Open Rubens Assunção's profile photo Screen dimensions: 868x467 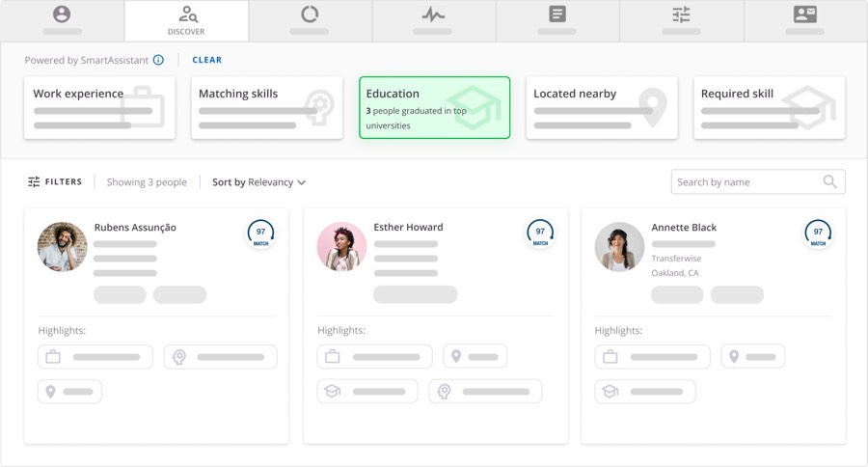(62, 246)
